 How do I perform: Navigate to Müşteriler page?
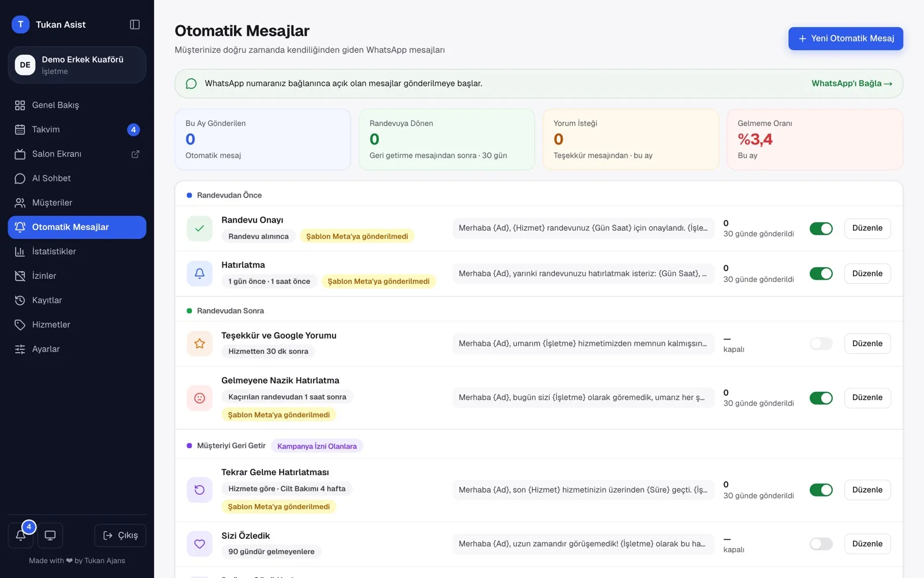(x=77, y=203)
